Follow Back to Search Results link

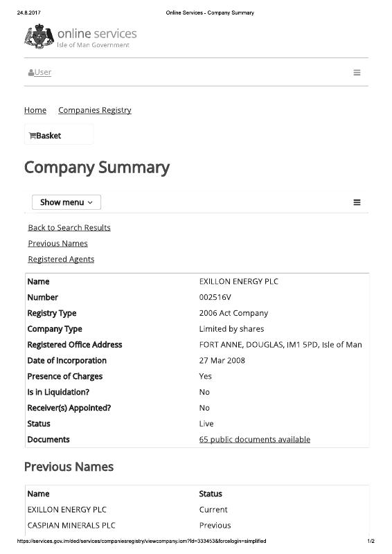coord(69,228)
